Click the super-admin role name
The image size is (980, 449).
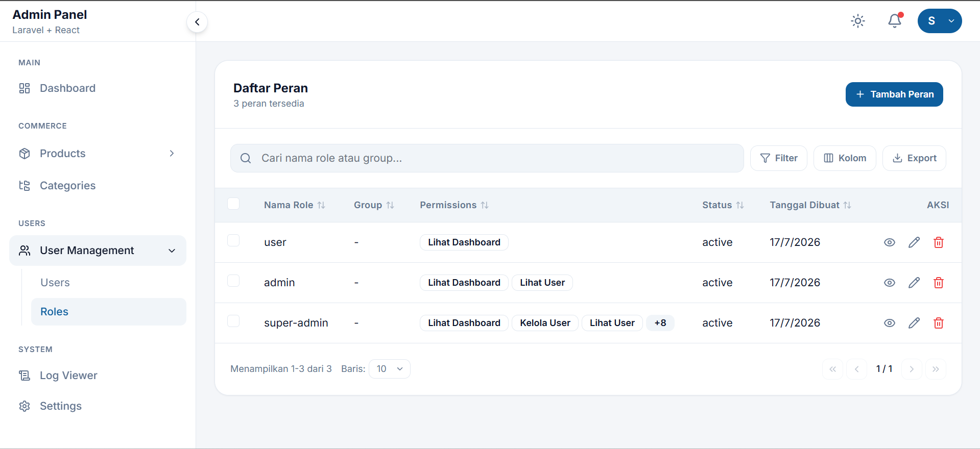click(x=296, y=323)
